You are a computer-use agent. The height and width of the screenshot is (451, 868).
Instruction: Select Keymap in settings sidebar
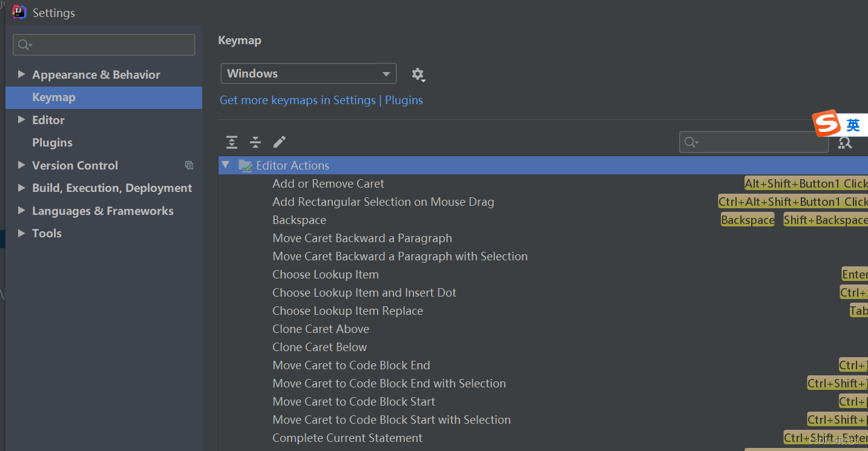click(x=104, y=97)
